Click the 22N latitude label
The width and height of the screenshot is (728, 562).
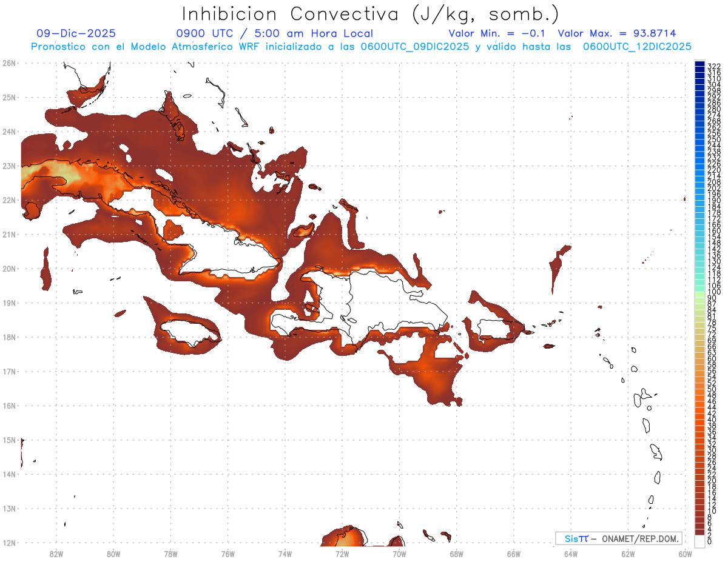click(9, 200)
